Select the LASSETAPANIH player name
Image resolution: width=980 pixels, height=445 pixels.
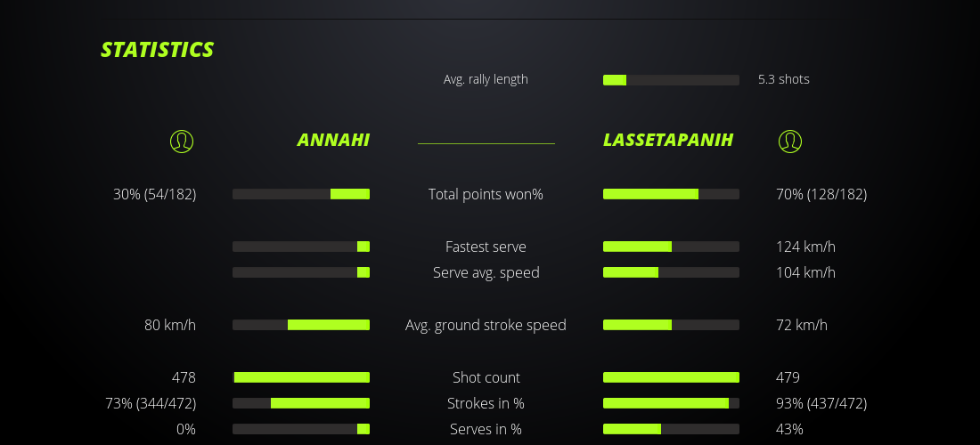pyautogui.click(x=668, y=140)
